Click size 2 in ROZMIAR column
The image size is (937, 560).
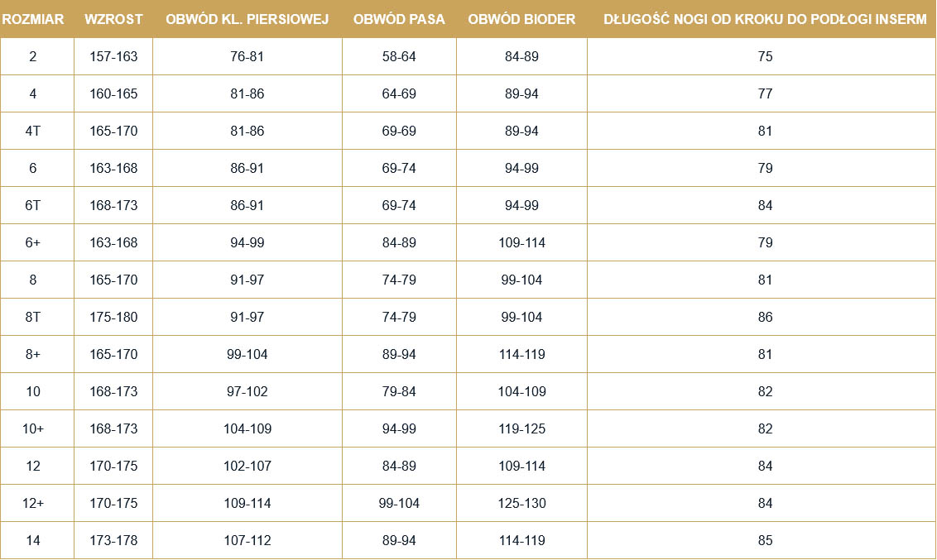33,57
